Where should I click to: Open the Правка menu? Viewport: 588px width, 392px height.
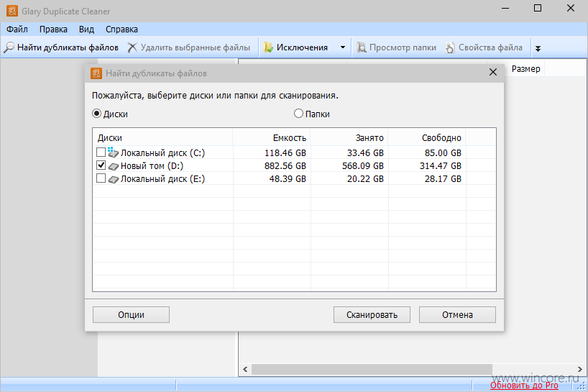tap(53, 29)
